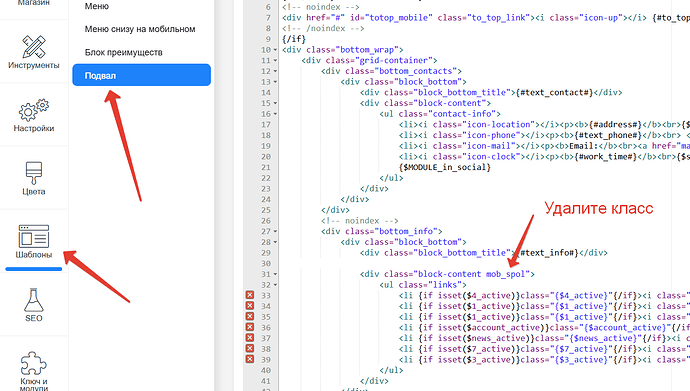Click error marker on line 38
This screenshot has width=690, height=391.
pos(250,348)
